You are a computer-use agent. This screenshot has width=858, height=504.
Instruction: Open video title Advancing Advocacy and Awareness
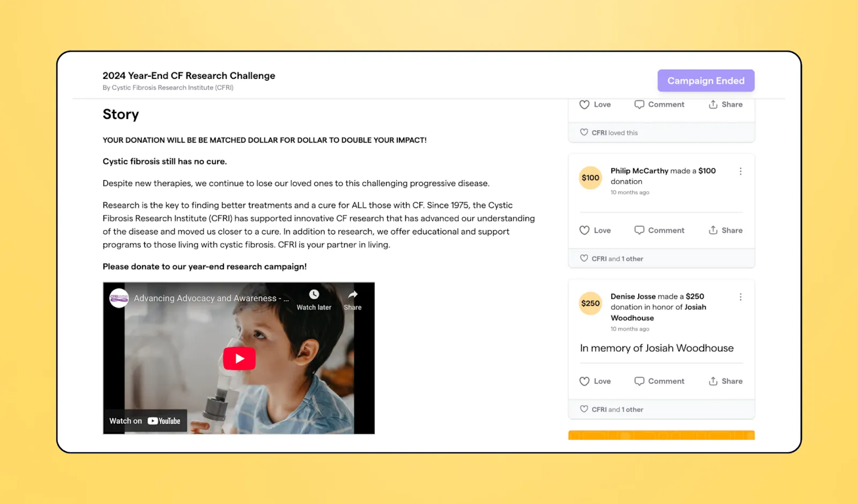tap(211, 298)
